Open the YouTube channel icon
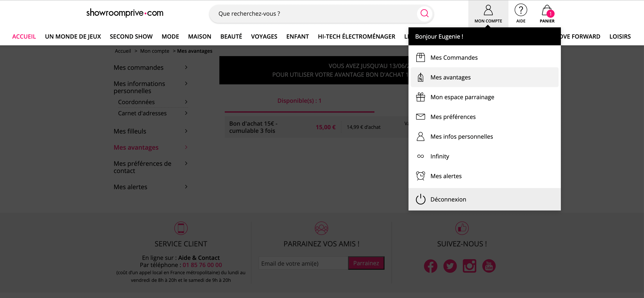The height and width of the screenshot is (298, 644). click(489, 266)
